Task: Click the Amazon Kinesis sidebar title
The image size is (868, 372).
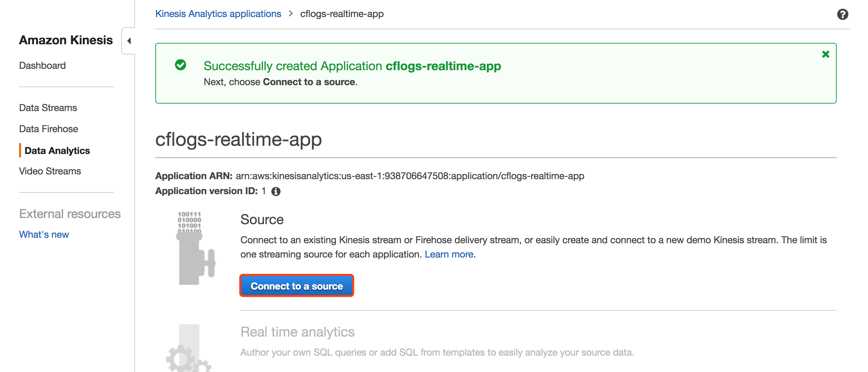Action: [66, 40]
